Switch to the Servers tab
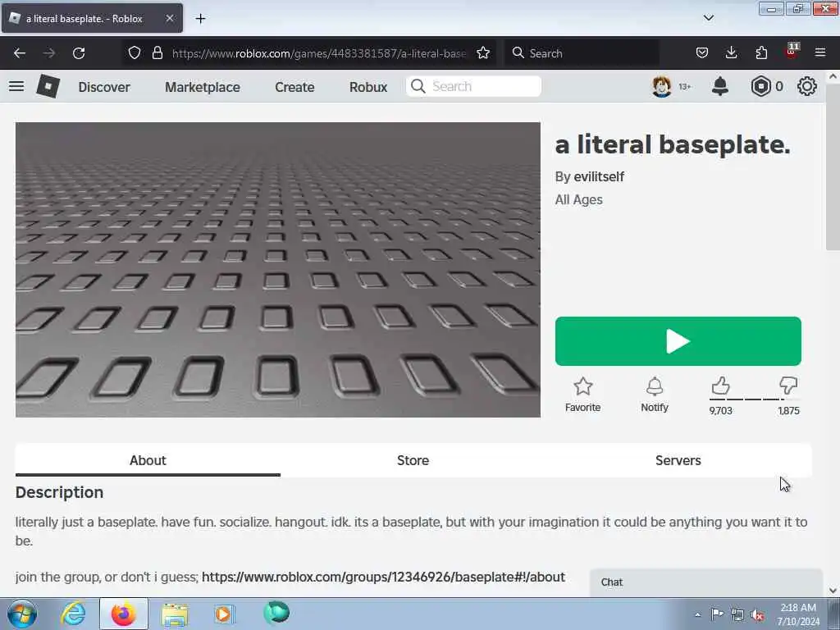This screenshot has width=840, height=630. (678, 460)
